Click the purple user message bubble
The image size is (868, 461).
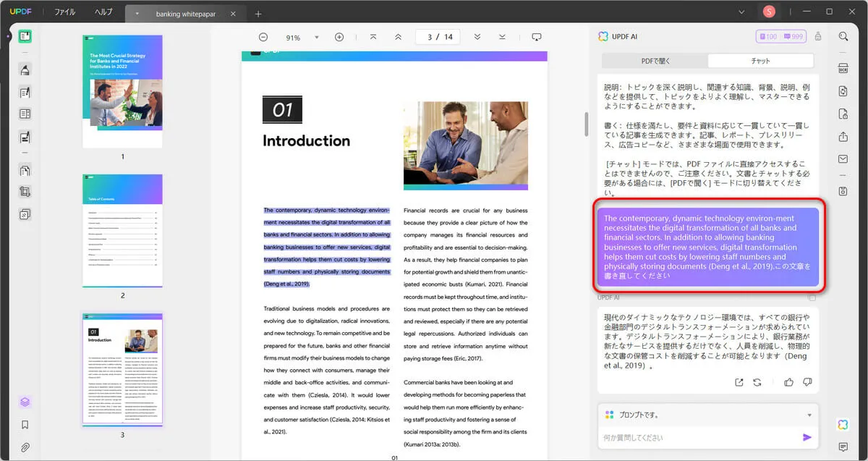tap(710, 247)
